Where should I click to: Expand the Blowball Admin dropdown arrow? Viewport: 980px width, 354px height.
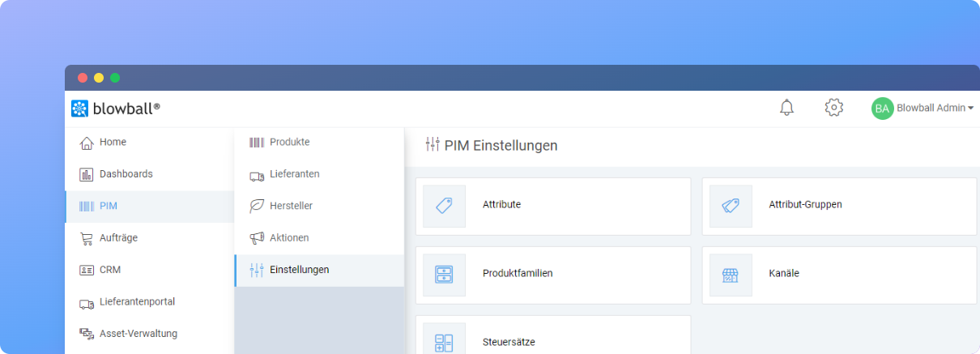click(x=970, y=109)
